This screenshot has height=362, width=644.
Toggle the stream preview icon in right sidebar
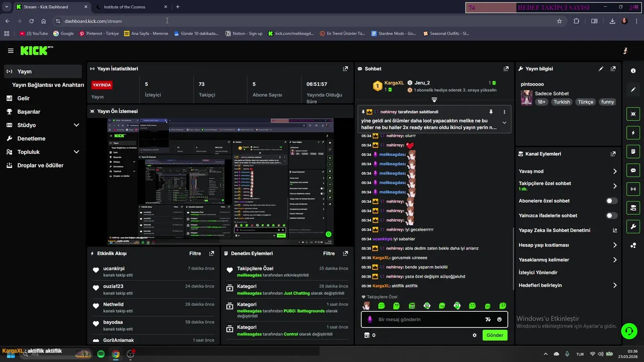pos(633,114)
